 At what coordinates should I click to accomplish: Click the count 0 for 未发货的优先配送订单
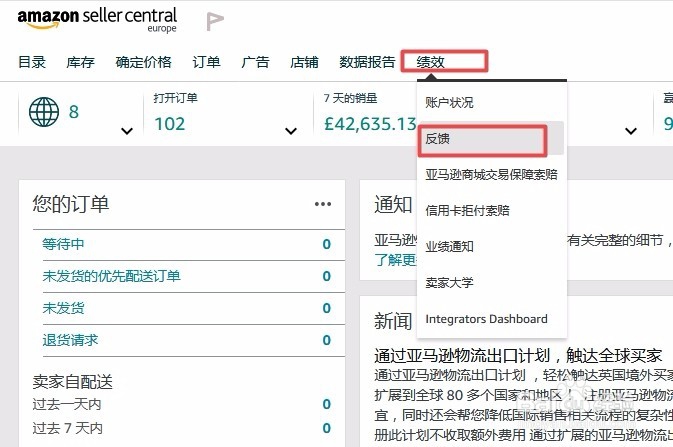(327, 276)
